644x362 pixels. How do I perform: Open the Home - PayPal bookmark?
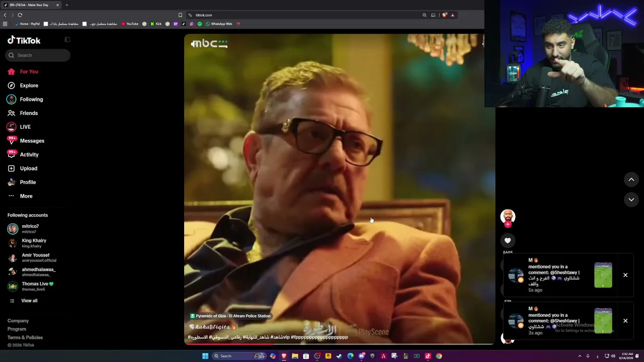coord(27,24)
